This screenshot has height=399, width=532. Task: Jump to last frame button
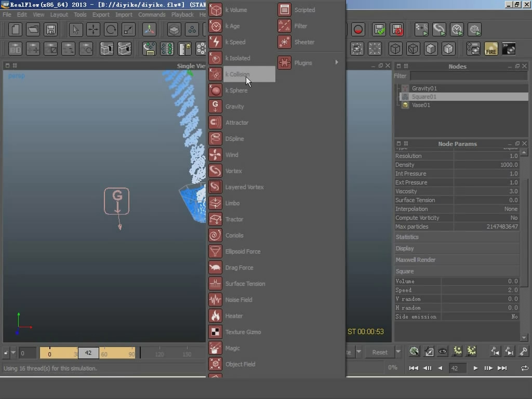(x=502, y=368)
